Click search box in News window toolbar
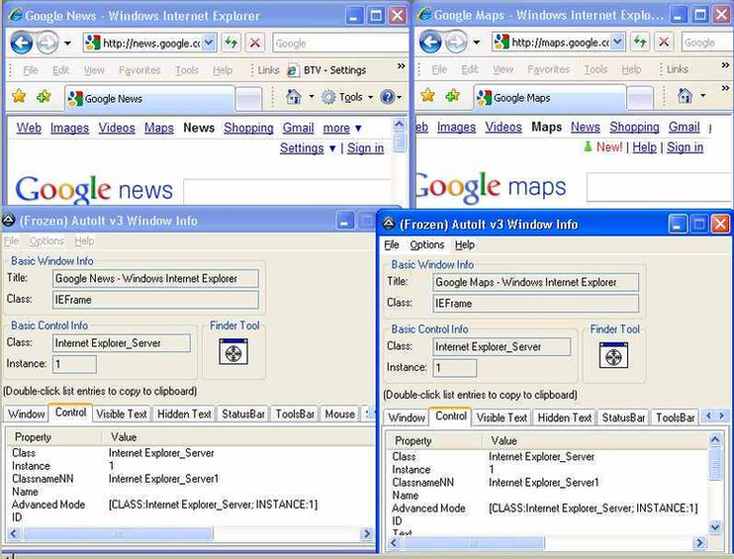 pyautogui.click(x=340, y=43)
